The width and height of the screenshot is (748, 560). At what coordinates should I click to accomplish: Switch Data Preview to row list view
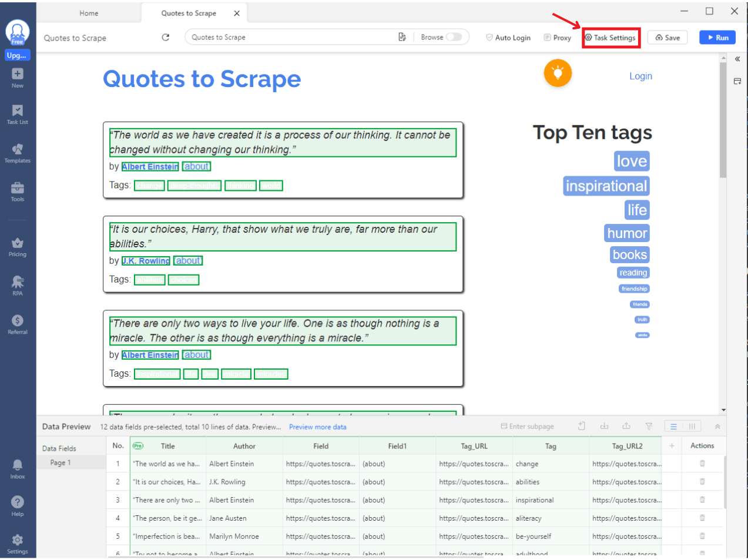coord(673,427)
